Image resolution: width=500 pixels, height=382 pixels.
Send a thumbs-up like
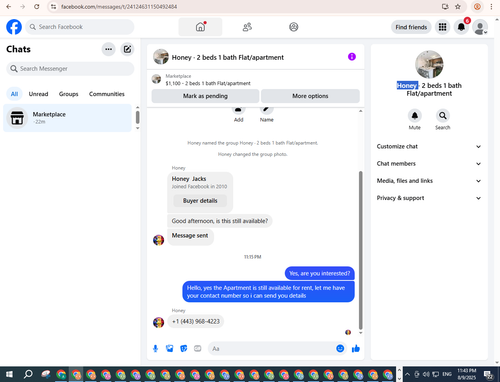(x=356, y=349)
